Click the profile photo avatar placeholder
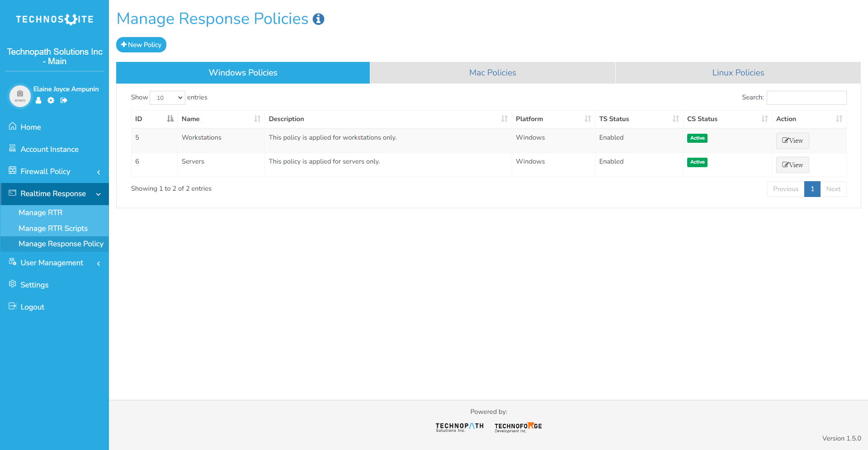Image resolution: width=868 pixels, height=450 pixels. [20, 96]
